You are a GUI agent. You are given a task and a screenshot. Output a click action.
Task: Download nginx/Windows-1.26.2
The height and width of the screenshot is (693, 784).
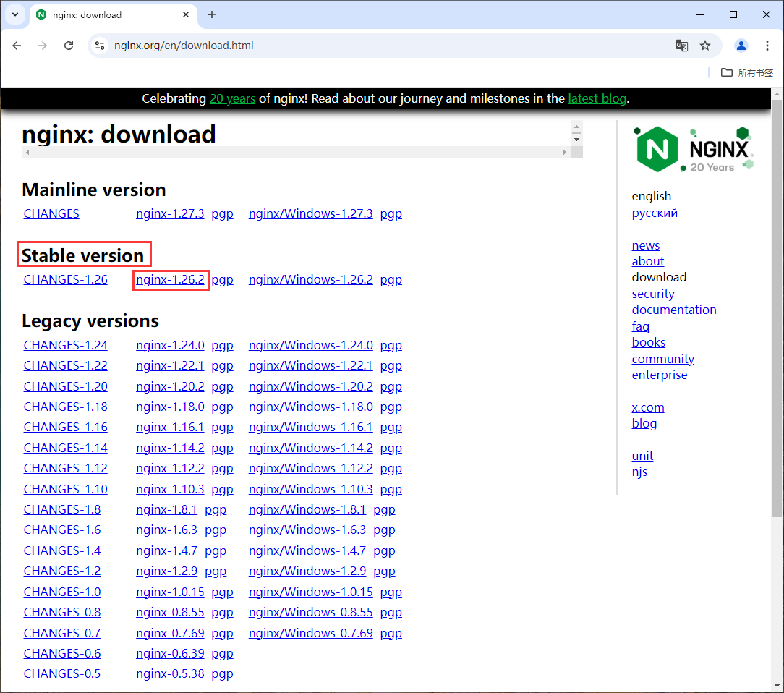click(x=310, y=279)
